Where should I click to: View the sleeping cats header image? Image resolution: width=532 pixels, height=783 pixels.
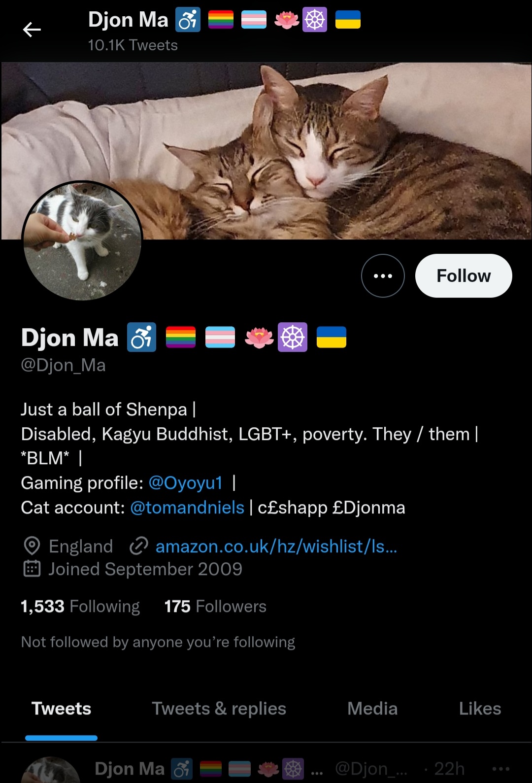(x=266, y=151)
